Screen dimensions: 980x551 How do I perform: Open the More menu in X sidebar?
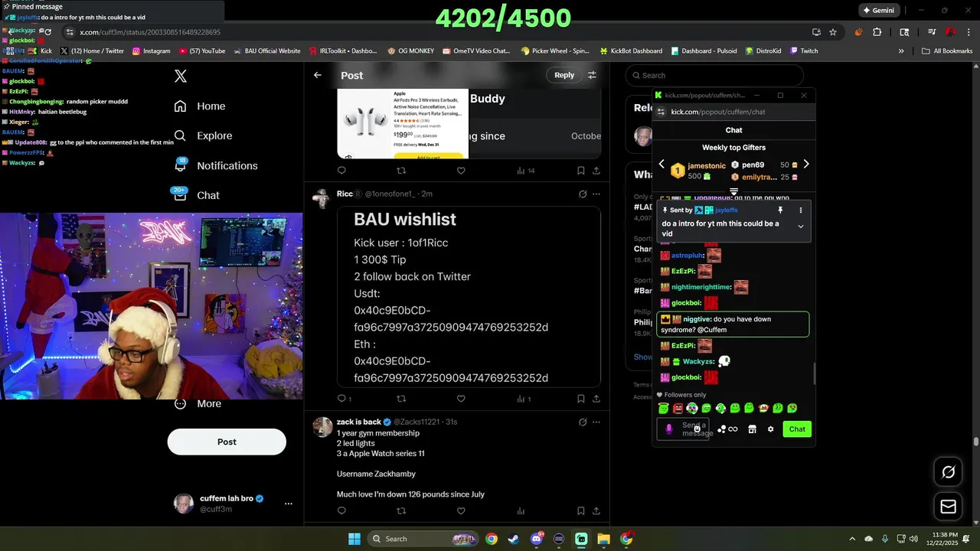[x=198, y=403]
